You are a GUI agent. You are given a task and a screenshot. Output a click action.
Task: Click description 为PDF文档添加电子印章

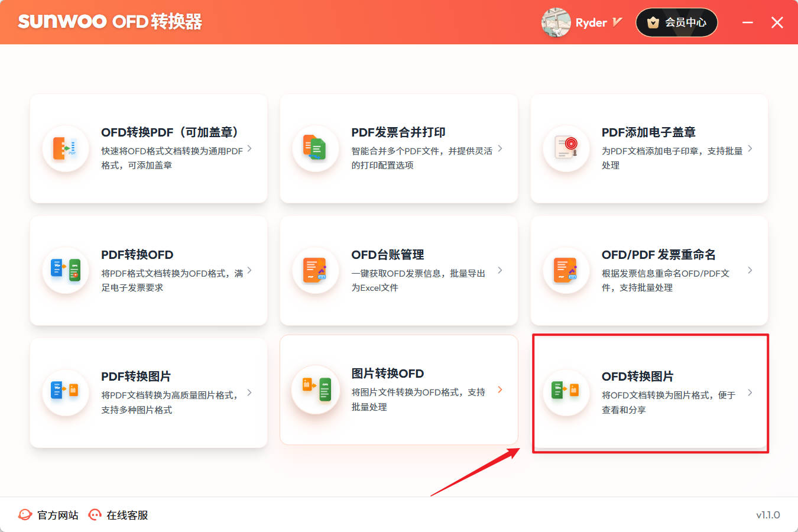pyautogui.click(x=672, y=158)
